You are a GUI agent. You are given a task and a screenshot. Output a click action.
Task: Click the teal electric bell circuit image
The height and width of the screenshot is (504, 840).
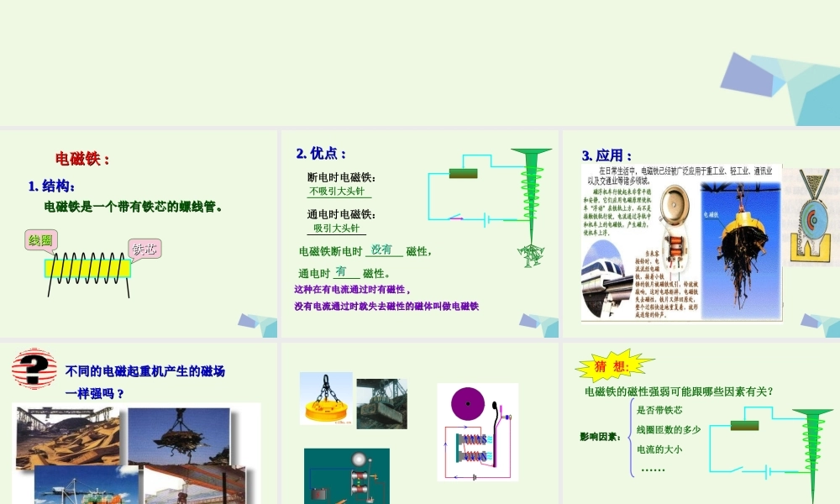[x=347, y=475]
